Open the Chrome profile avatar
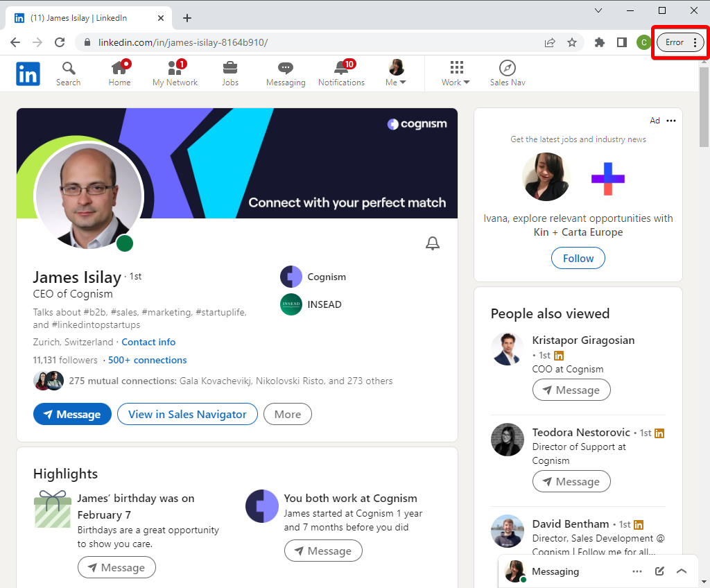Image resolution: width=710 pixels, height=588 pixels. (643, 42)
